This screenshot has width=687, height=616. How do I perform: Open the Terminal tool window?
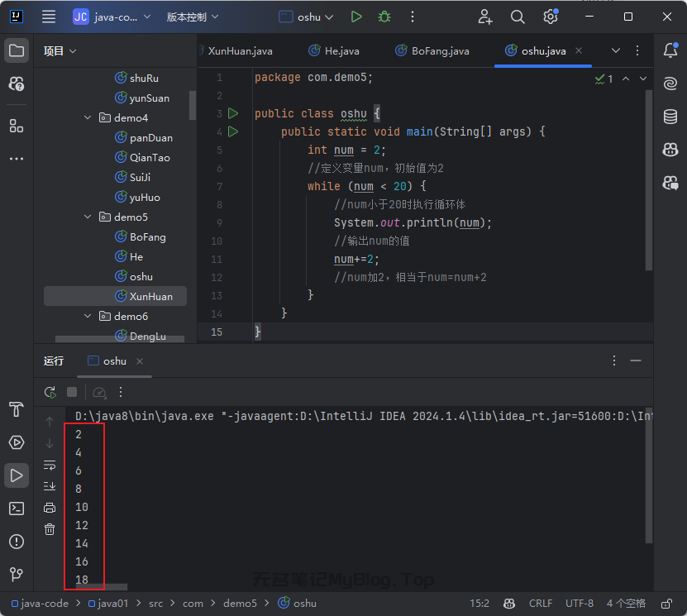(x=17, y=509)
